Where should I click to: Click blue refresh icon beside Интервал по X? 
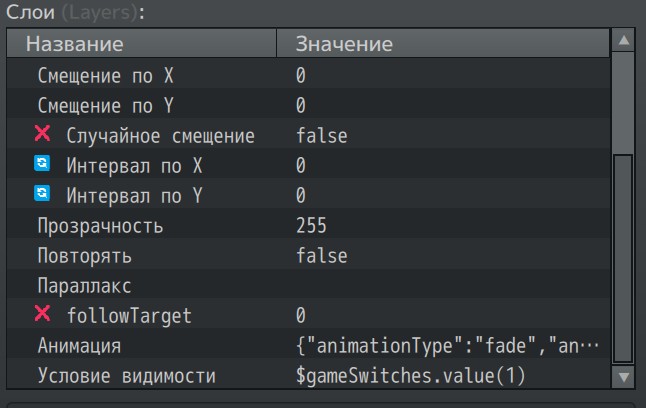(42, 163)
